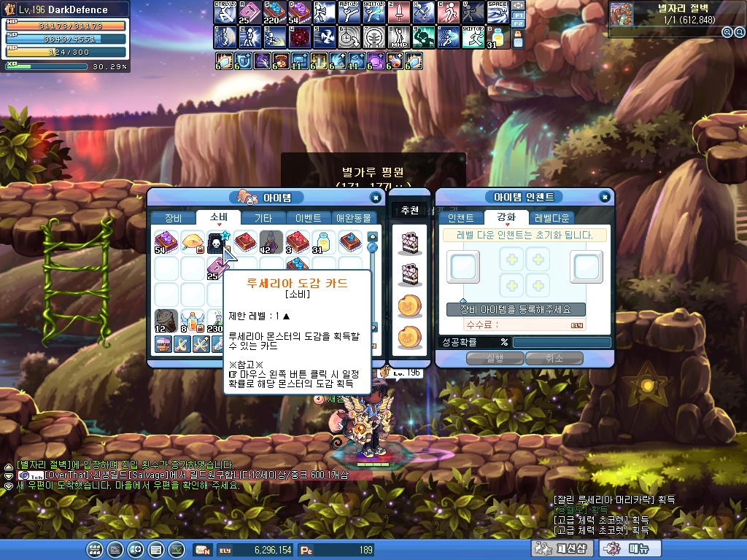
Task: Open the 애완동물 inventory tab
Action: 354,218
